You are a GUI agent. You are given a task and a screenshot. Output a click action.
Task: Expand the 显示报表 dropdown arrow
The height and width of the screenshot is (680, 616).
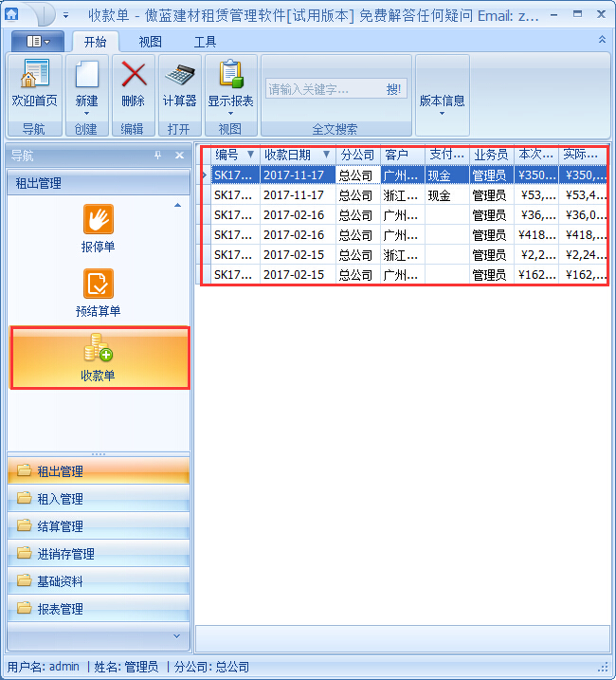tap(230, 113)
